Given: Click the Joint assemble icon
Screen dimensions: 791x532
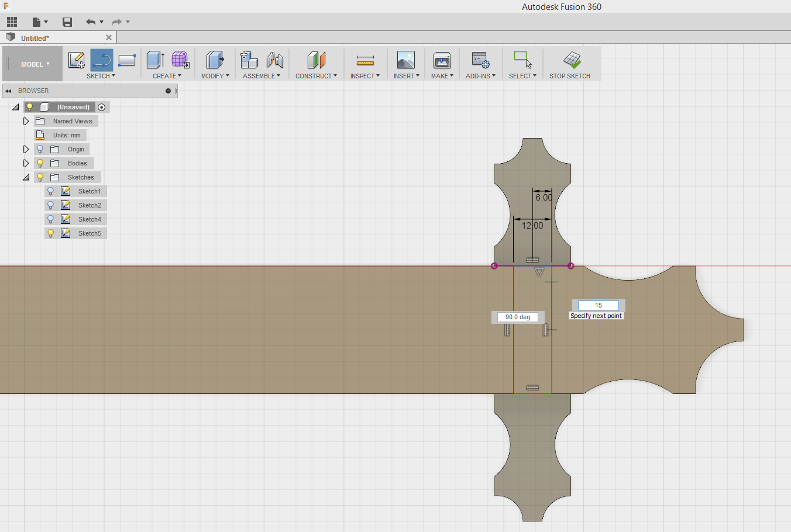Looking at the screenshot, I should tap(275, 60).
